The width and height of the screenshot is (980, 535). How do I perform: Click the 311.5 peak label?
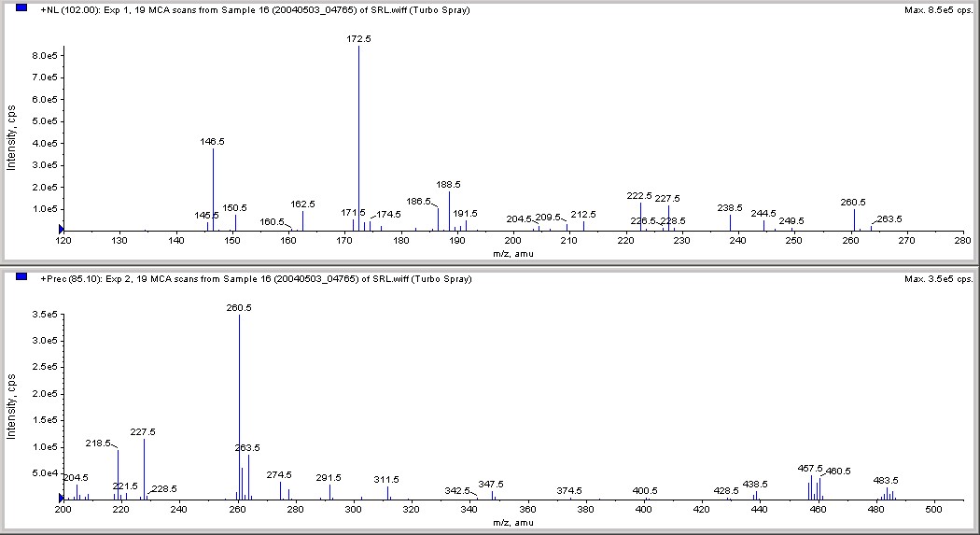(386, 480)
